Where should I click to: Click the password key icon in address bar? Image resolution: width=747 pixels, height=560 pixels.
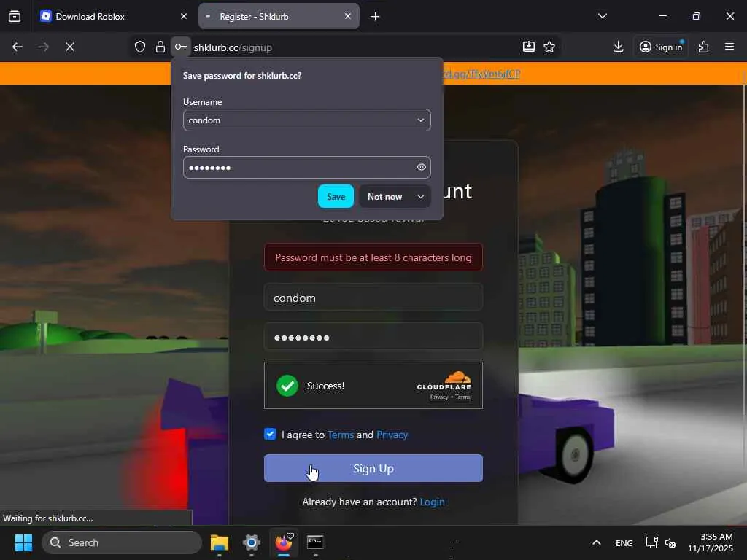tap(181, 47)
